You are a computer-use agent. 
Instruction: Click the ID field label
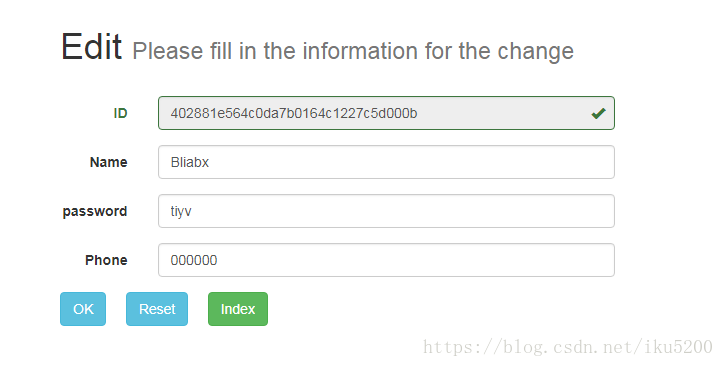121,113
